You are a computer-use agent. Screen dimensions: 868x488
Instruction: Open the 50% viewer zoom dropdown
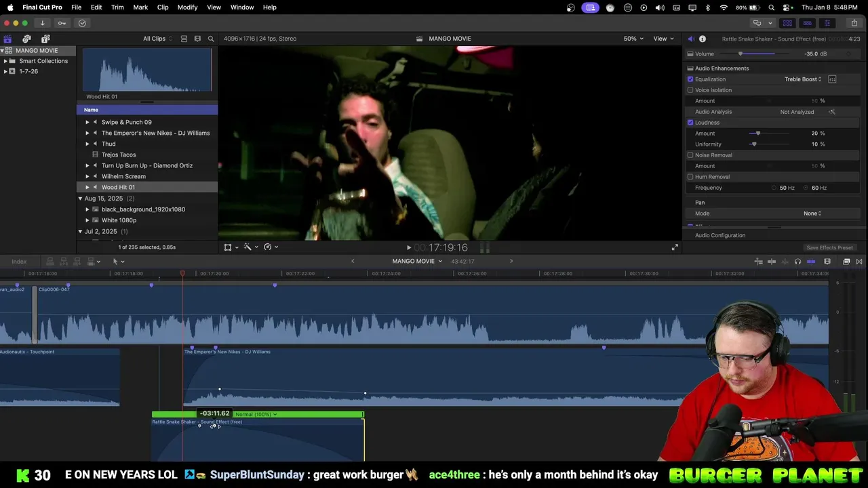tap(633, 39)
